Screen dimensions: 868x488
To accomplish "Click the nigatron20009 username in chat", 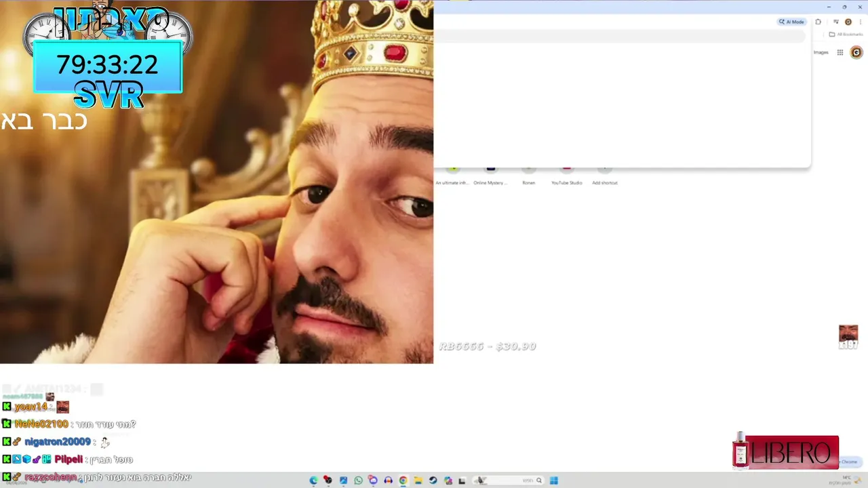I will (x=58, y=442).
